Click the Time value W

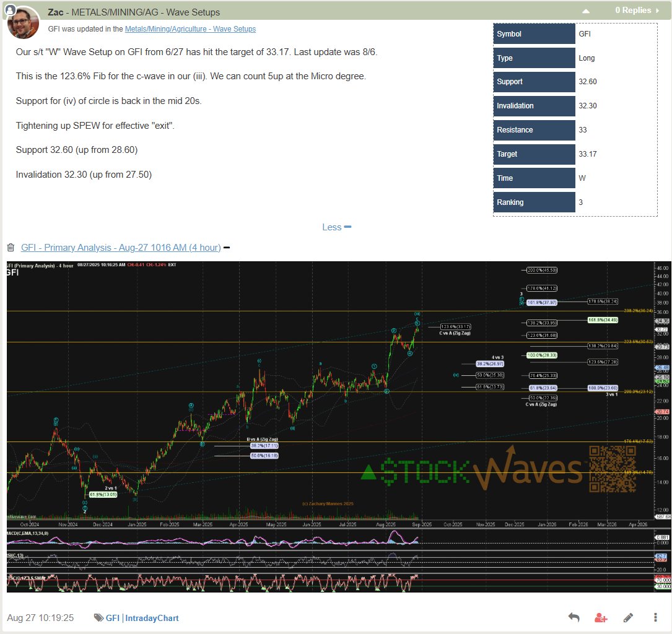[582, 178]
